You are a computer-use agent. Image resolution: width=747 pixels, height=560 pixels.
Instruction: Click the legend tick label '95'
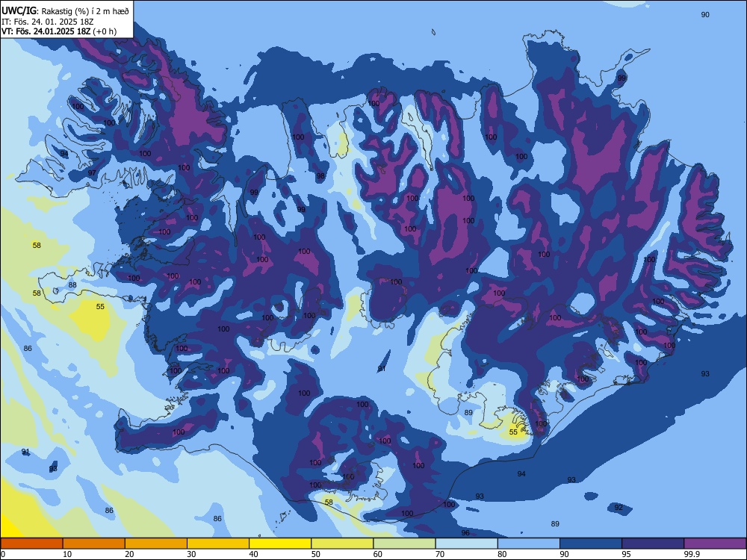pos(626,554)
